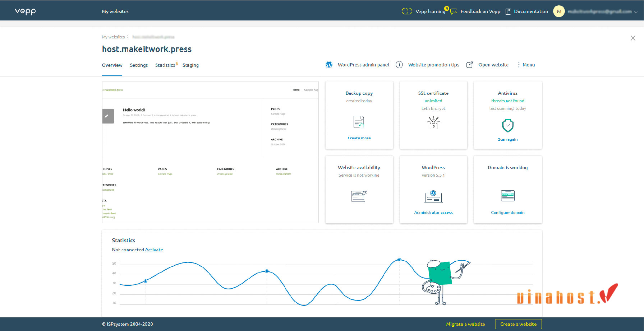Click 'threats not found' antivirus status

pyautogui.click(x=507, y=101)
